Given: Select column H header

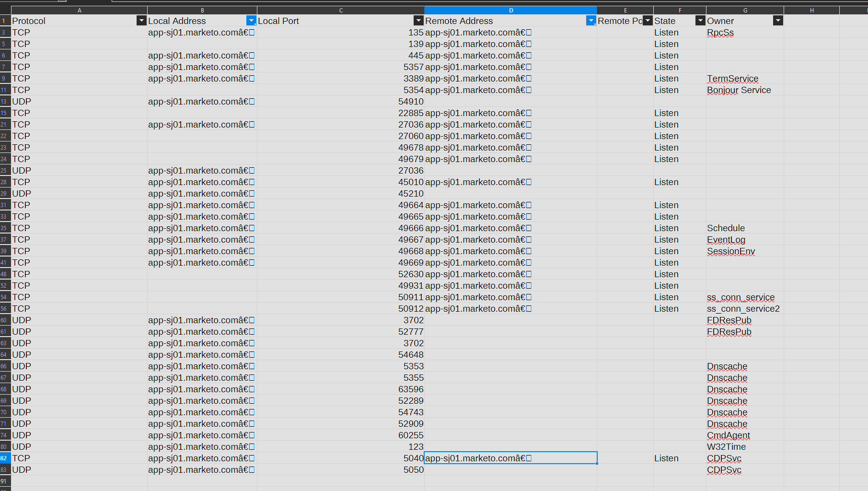Looking at the screenshot, I should (811, 10).
